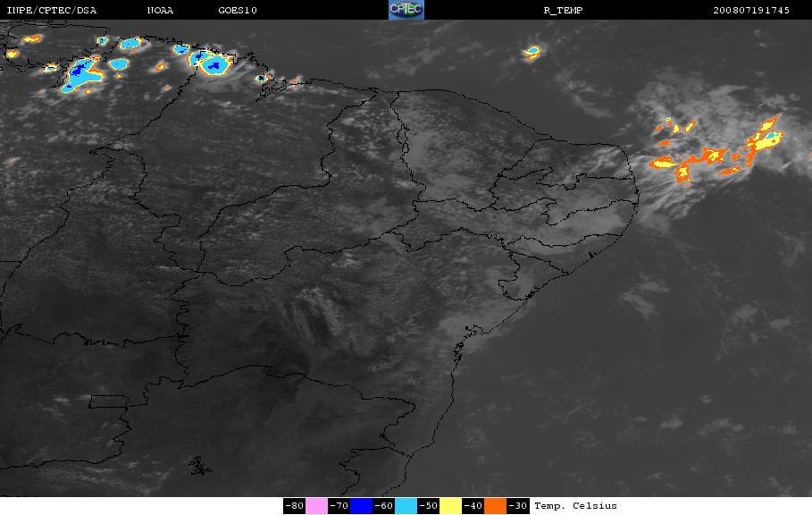
Task: Click the -50 legend value
Action: tap(428, 506)
